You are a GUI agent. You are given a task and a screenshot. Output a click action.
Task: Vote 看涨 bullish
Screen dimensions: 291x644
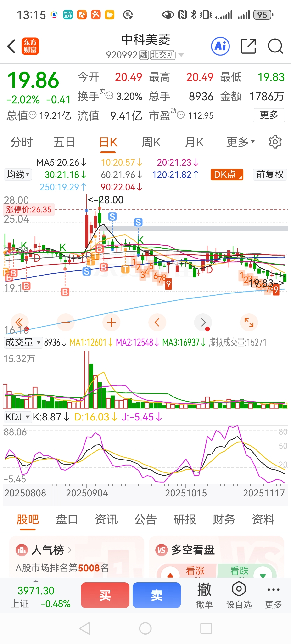(x=195, y=571)
